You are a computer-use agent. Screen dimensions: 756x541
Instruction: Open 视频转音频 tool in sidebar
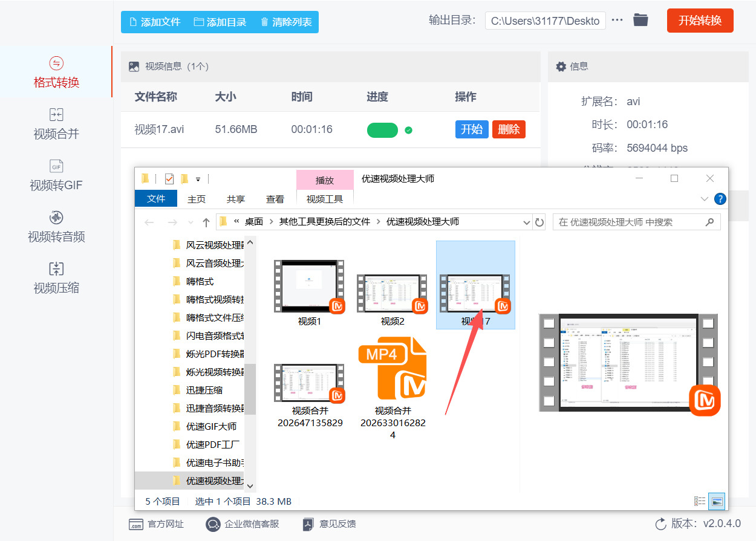pos(56,227)
